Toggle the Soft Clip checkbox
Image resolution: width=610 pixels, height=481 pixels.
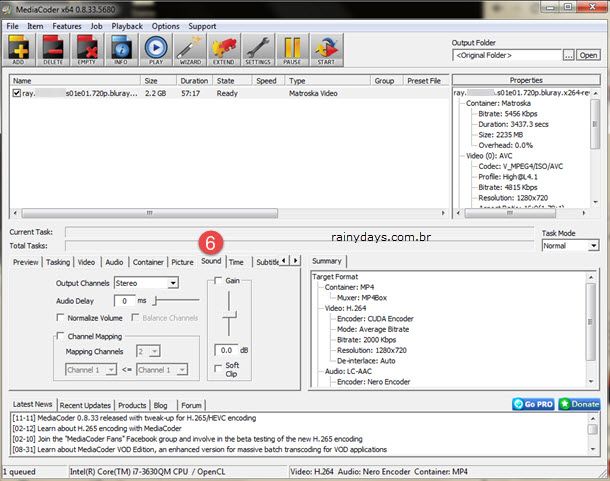218,368
